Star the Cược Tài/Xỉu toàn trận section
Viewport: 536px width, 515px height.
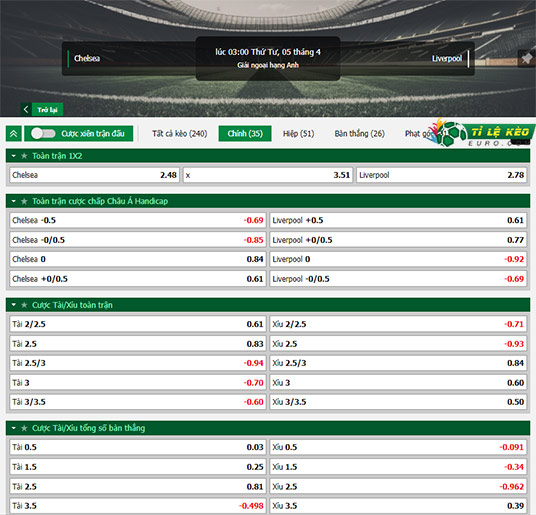click(x=24, y=305)
